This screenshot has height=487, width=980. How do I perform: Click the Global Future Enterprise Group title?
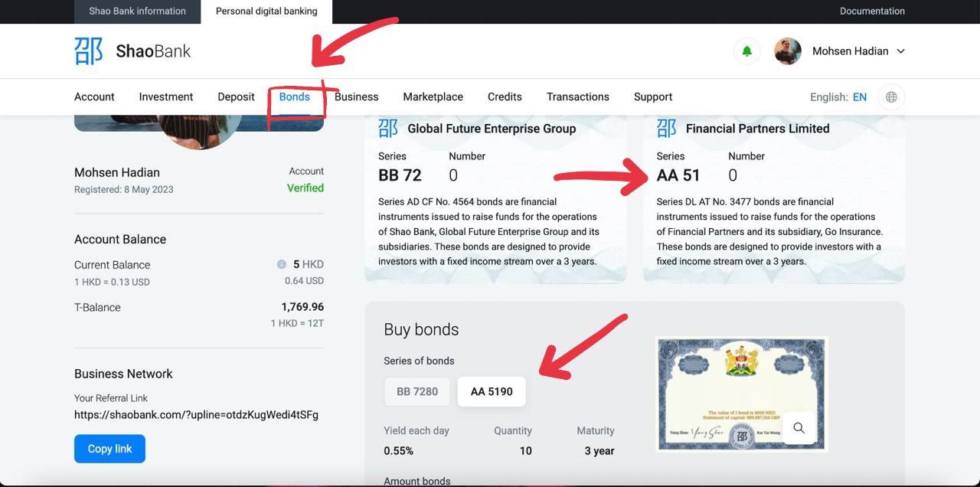492,129
